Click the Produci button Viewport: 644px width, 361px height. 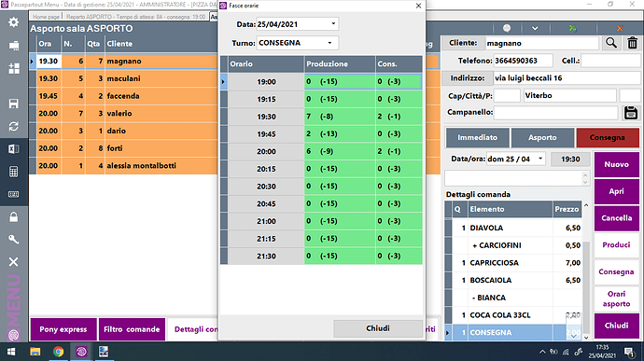[617, 245]
